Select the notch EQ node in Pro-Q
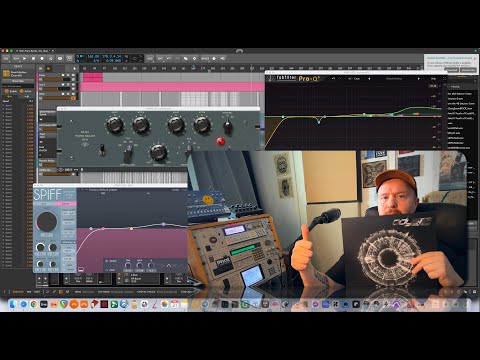Image resolution: width=480 pixels, height=360 pixels. 319,122
